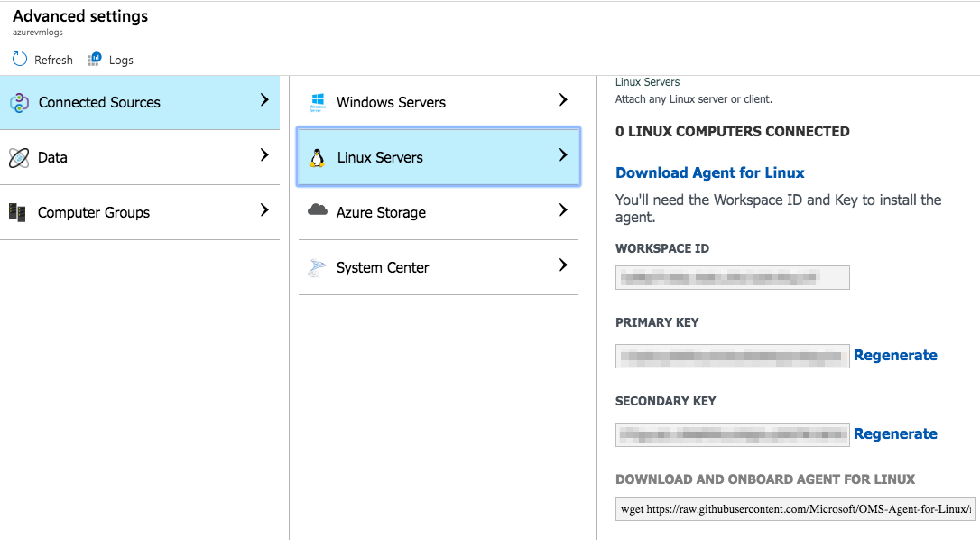
Task: Regenerate the primary key
Action: point(895,356)
